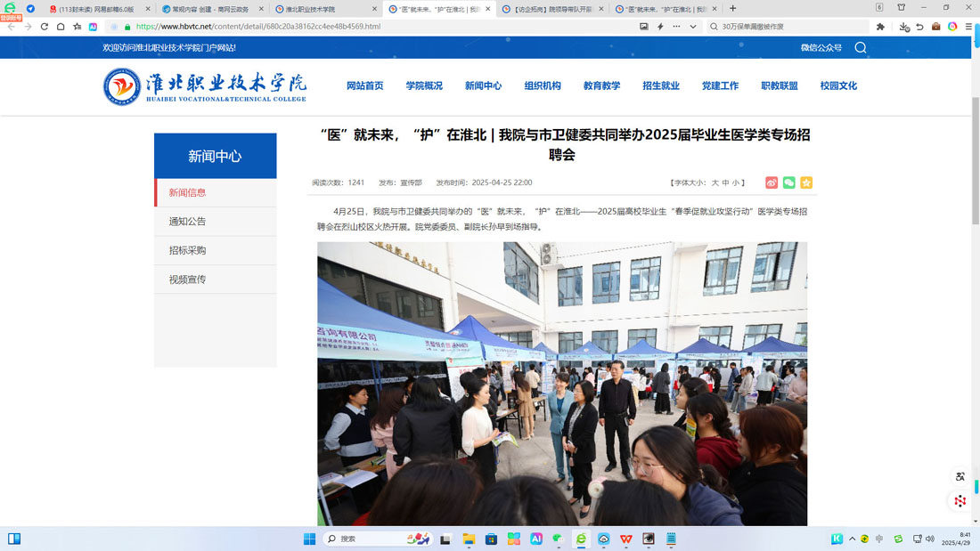The image size is (980, 551).
Task: Set font size to 大
Action: (x=715, y=183)
